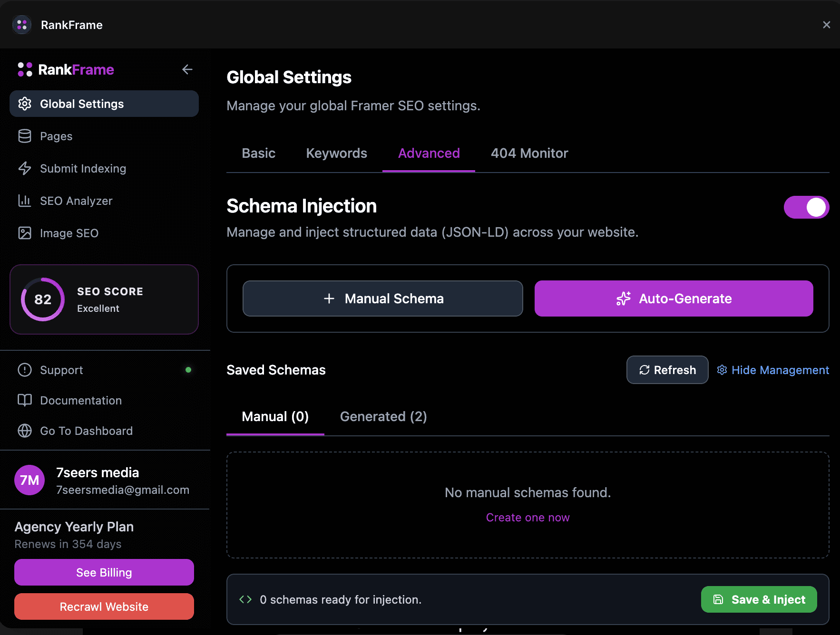
Task: Click the plus icon on Manual Schema
Action: tap(329, 298)
